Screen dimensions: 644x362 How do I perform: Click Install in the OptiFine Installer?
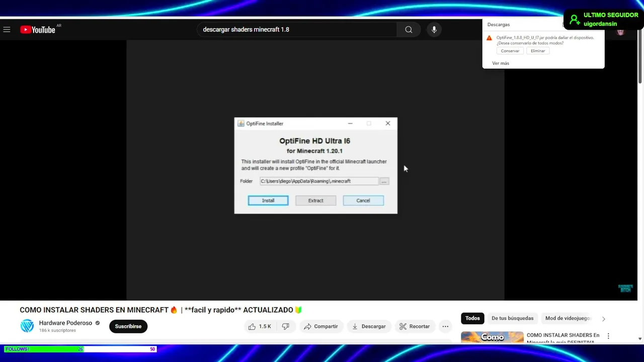268,201
